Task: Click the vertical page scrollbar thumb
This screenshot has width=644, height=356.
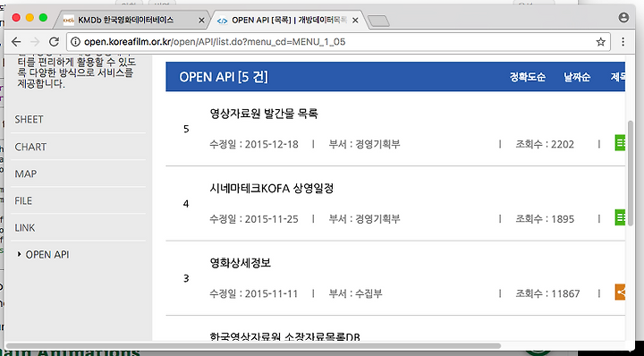Action: click(631, 173)
